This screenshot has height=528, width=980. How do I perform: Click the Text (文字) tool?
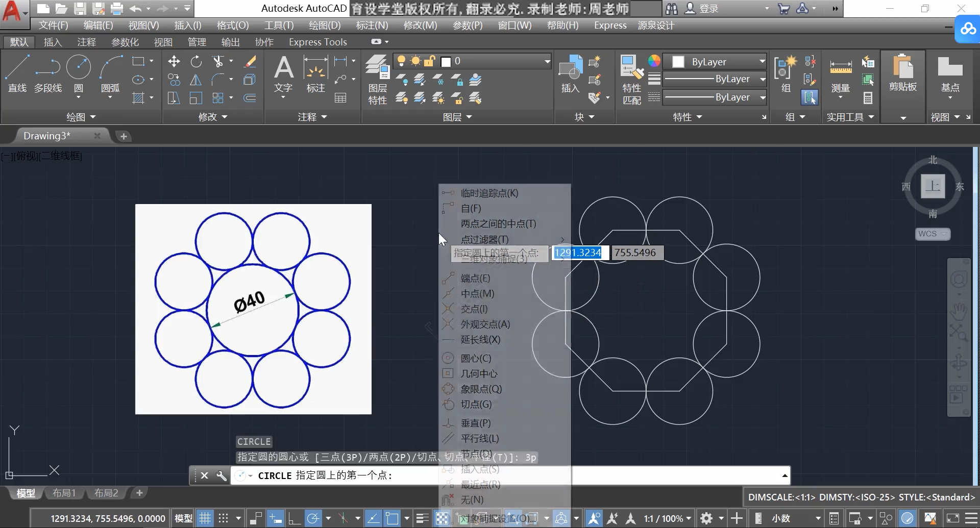coord(283,75)
